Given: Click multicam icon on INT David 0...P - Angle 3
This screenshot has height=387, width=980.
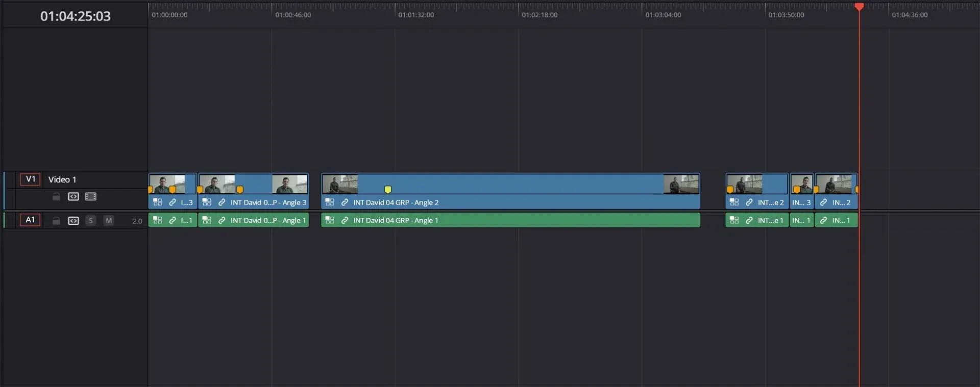Looking at the screenshot, I should click(207, 202).
